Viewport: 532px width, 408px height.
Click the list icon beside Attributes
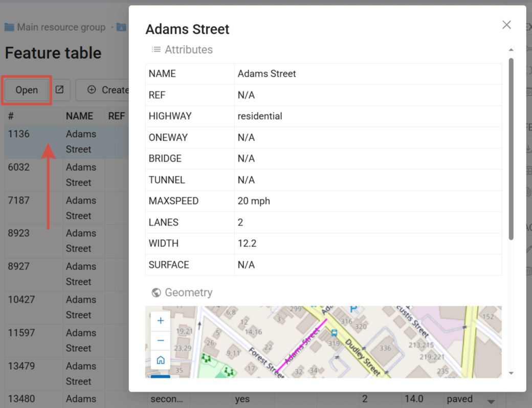tap(156, 50)
